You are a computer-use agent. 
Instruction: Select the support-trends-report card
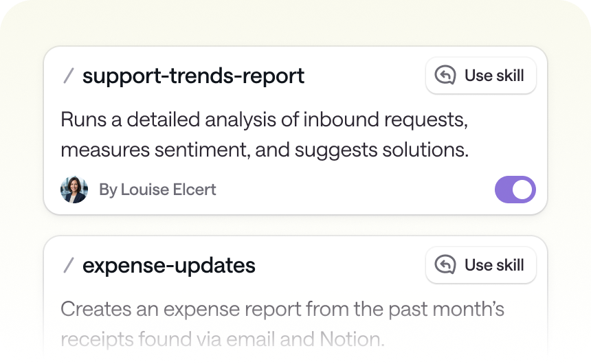[x=295, y=130]
